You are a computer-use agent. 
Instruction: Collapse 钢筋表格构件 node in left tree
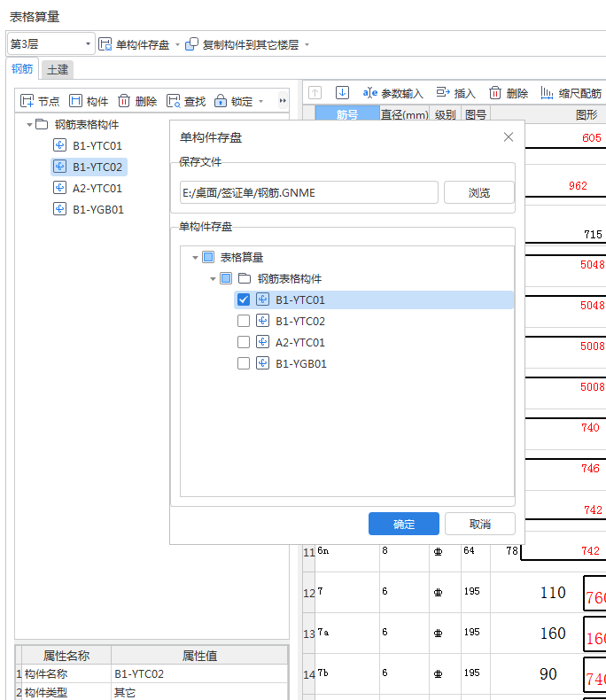[29, 125]
